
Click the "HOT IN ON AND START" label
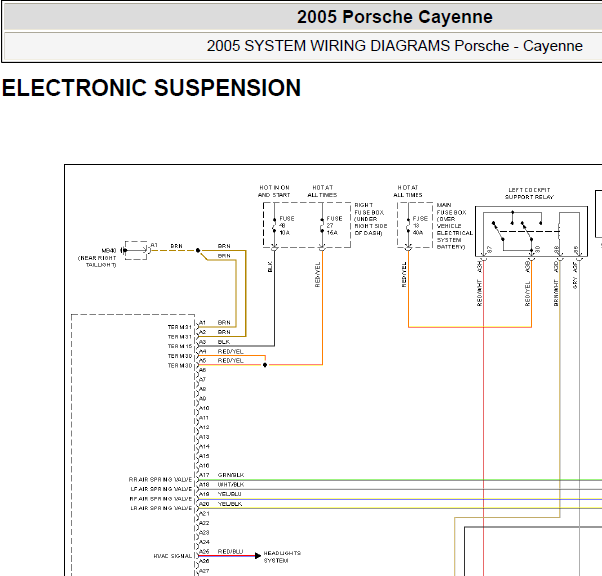click(x=274, y=191)
